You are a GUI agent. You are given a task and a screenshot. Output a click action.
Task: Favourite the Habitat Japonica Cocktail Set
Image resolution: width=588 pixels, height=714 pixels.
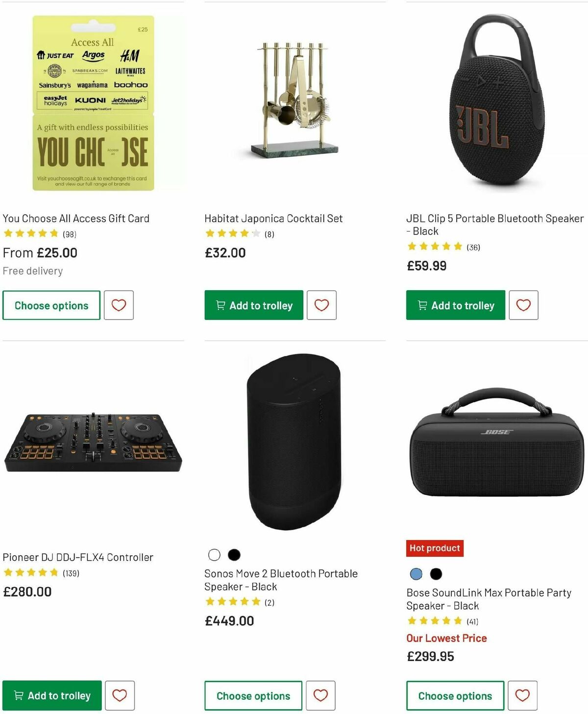click(321, 305)
